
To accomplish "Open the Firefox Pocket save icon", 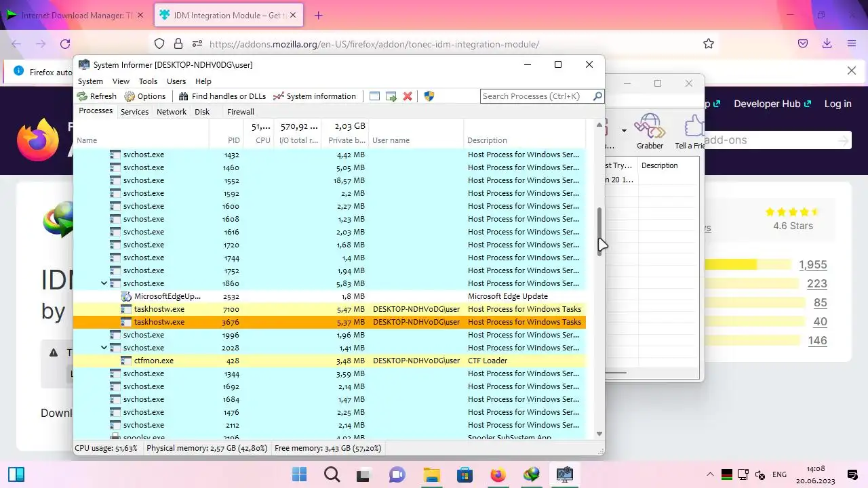I will [x=803, y=44].
